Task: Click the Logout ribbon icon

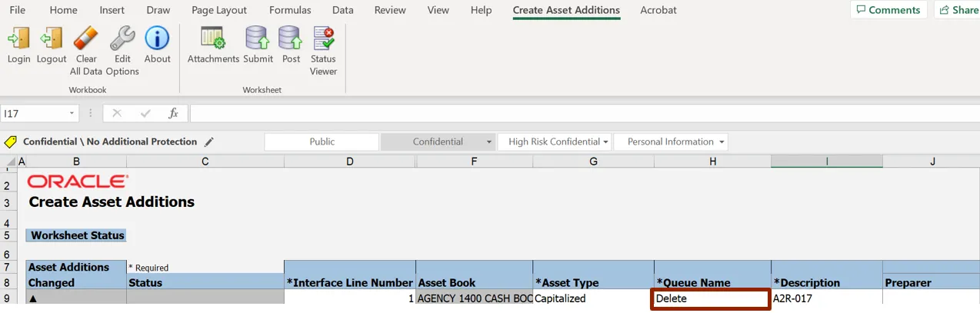Action: point(52,38)
